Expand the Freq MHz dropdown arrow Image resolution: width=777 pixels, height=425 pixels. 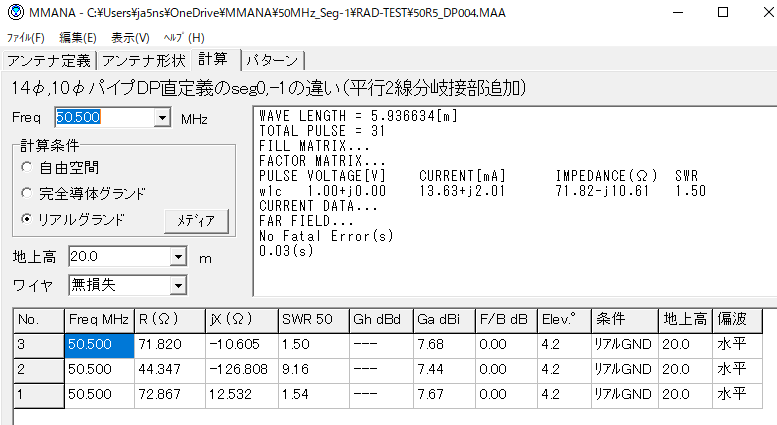click(163, 118)
